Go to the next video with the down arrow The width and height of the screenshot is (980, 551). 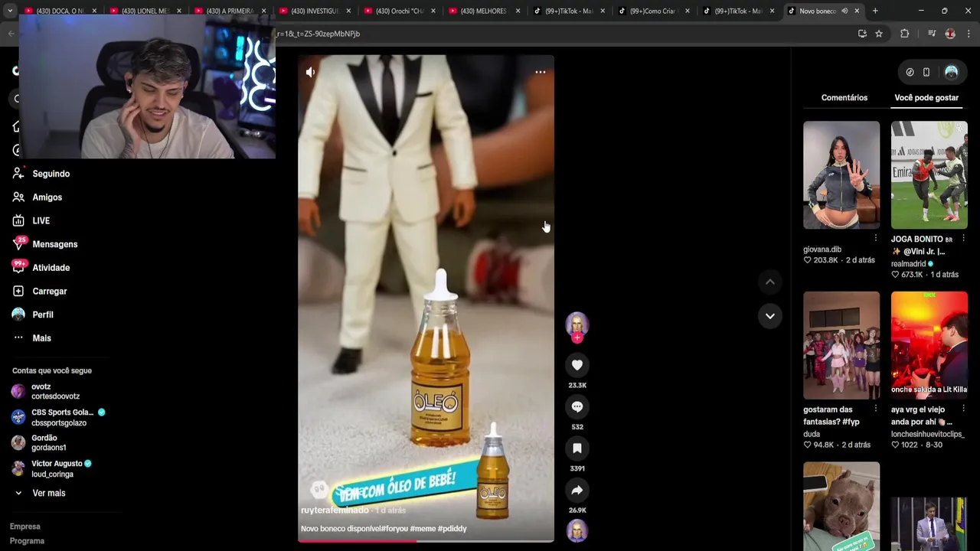[770, 316]
